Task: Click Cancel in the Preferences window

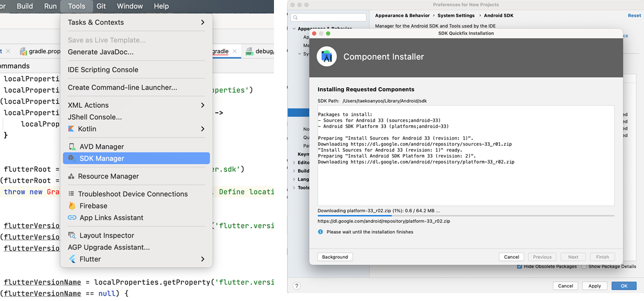Action: point(565,286)
